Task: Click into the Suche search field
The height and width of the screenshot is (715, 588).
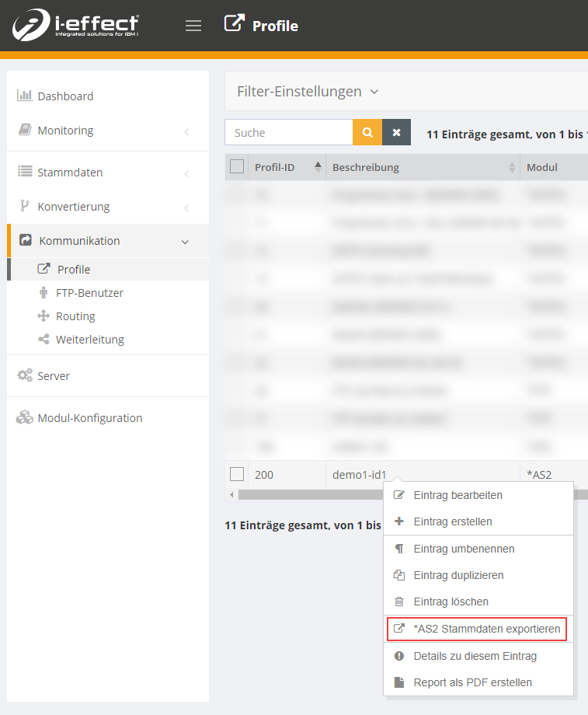Action: pyautogui.click(x=289, y=132)
